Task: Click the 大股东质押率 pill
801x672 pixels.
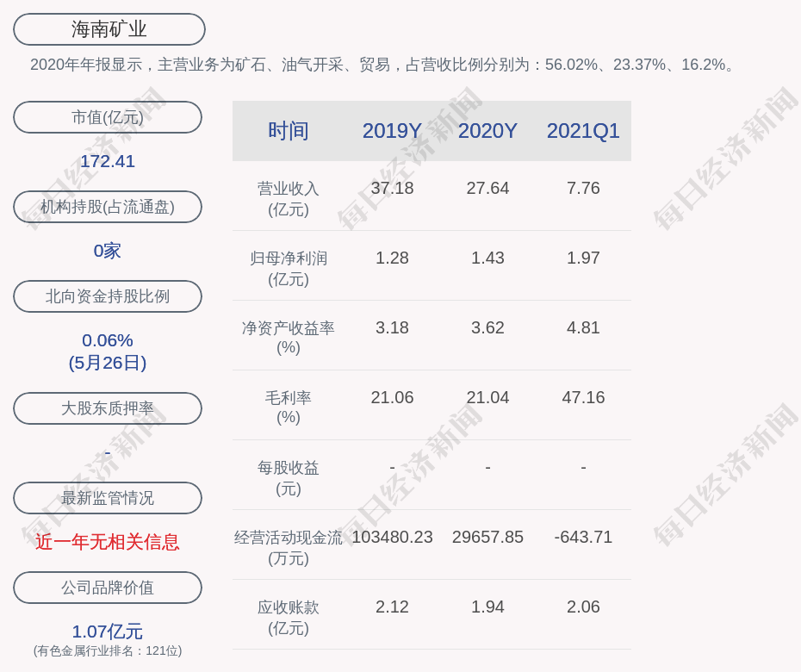Action: pos(108,408)
